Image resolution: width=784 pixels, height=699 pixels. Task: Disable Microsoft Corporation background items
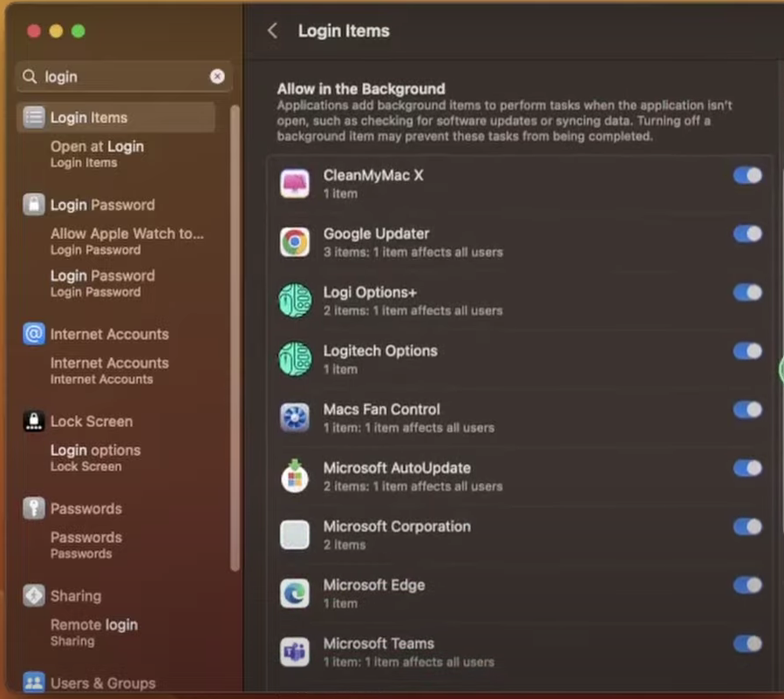(x=747, y=526)
